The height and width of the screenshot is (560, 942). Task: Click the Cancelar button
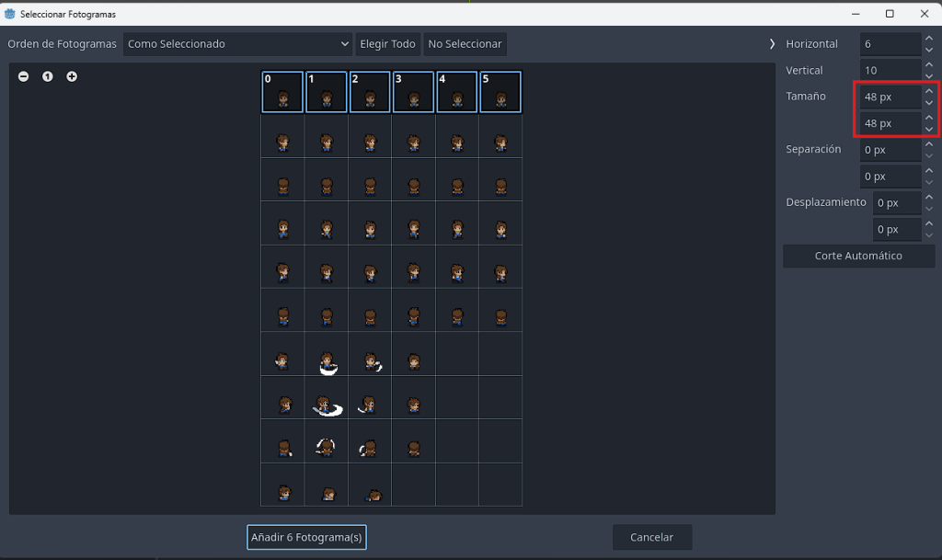point(651,537)
